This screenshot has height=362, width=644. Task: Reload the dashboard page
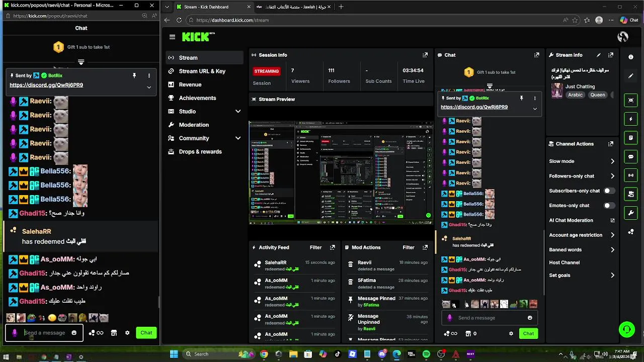(179, 20)
